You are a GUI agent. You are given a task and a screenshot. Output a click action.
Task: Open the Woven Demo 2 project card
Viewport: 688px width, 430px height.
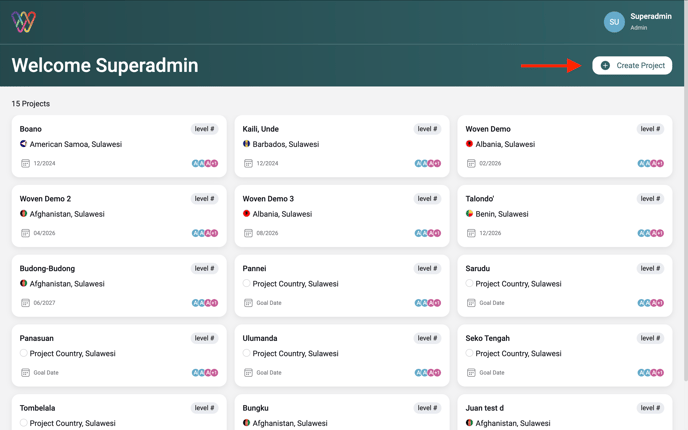point(119,216)
